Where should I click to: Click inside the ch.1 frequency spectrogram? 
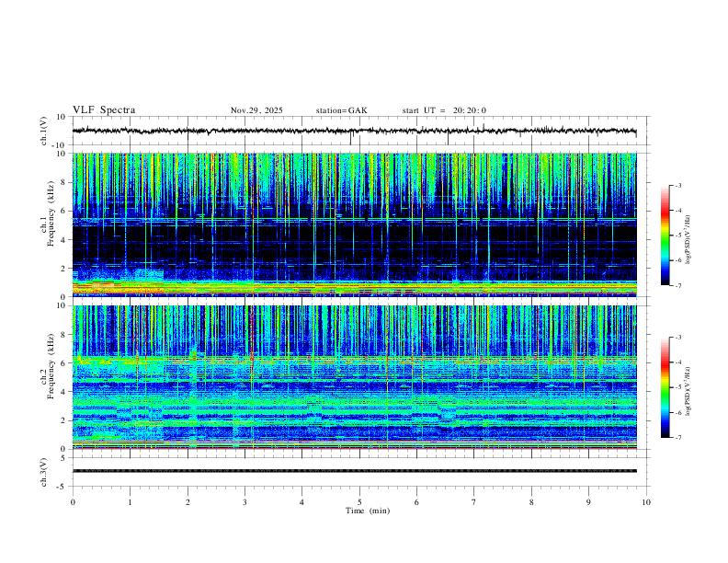[x=354, y=224]
